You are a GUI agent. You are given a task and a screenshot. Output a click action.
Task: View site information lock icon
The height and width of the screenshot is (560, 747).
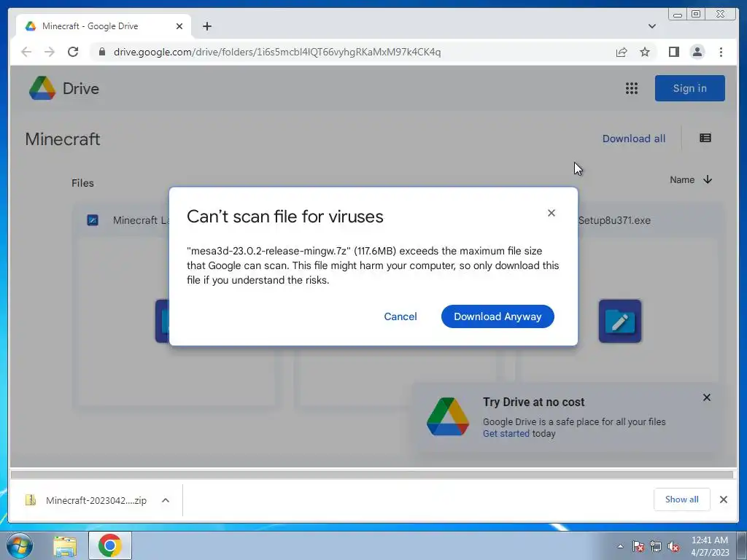click(101, 52)
